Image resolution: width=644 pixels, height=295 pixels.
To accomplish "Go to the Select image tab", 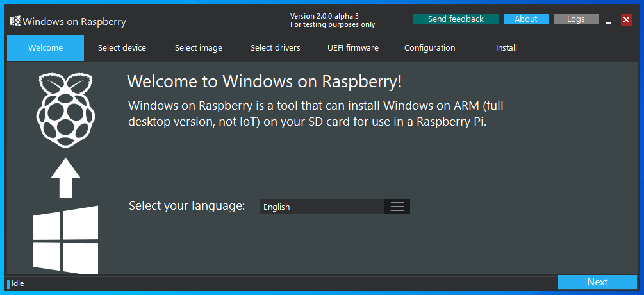I will coord(199,48).
